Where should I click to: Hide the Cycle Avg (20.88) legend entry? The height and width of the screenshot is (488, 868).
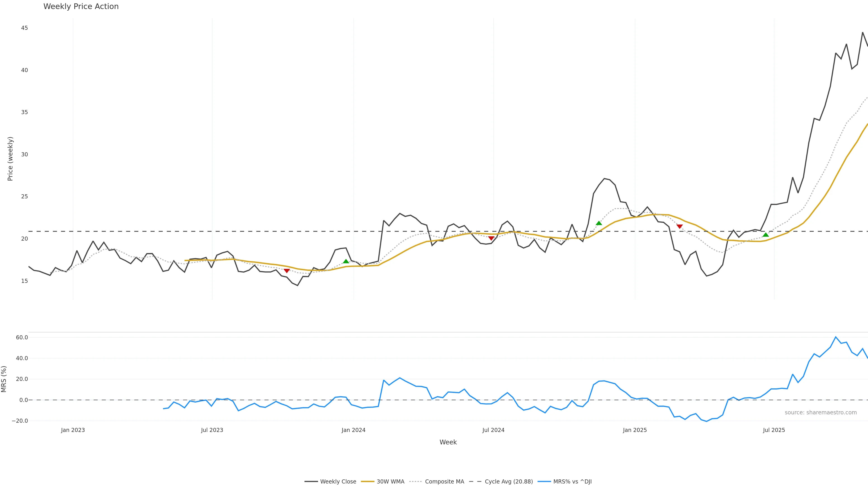click(x=508, y=482)
